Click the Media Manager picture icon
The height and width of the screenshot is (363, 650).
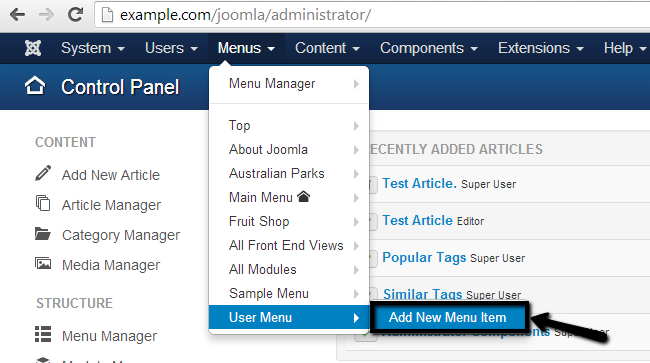pyautogui.click(x=43, y=264)
